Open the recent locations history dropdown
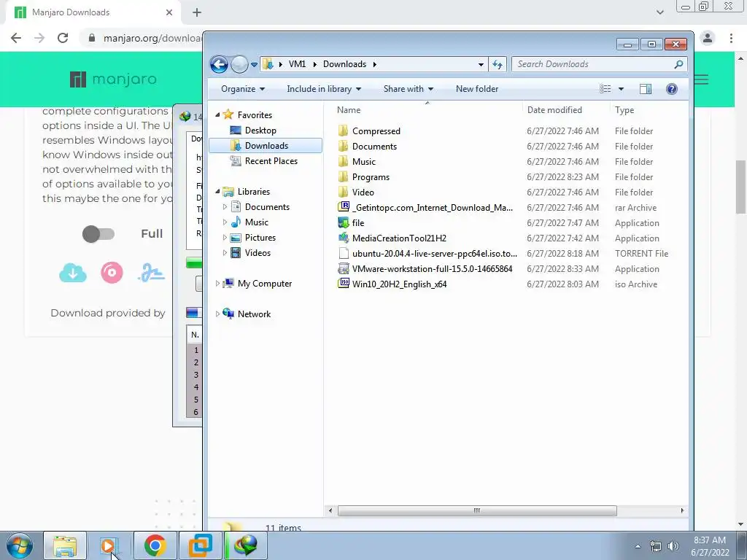747x560 pixels. point(255,65)
